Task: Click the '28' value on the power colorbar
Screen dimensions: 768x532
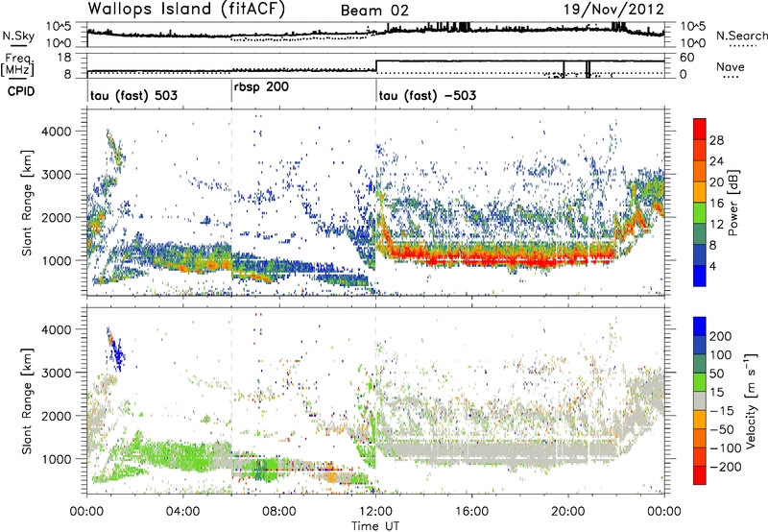Action: tap(716, 140)
